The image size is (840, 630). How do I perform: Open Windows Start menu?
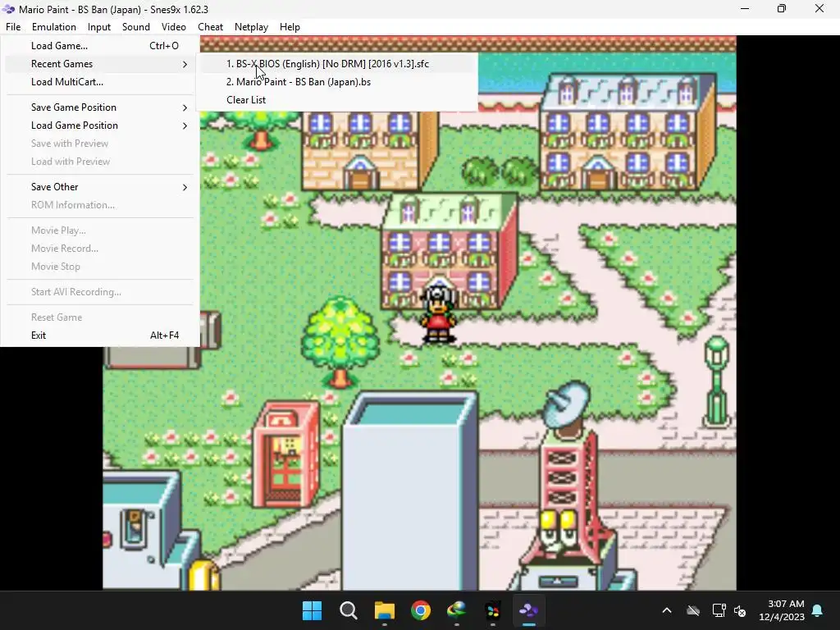[312, 610]
